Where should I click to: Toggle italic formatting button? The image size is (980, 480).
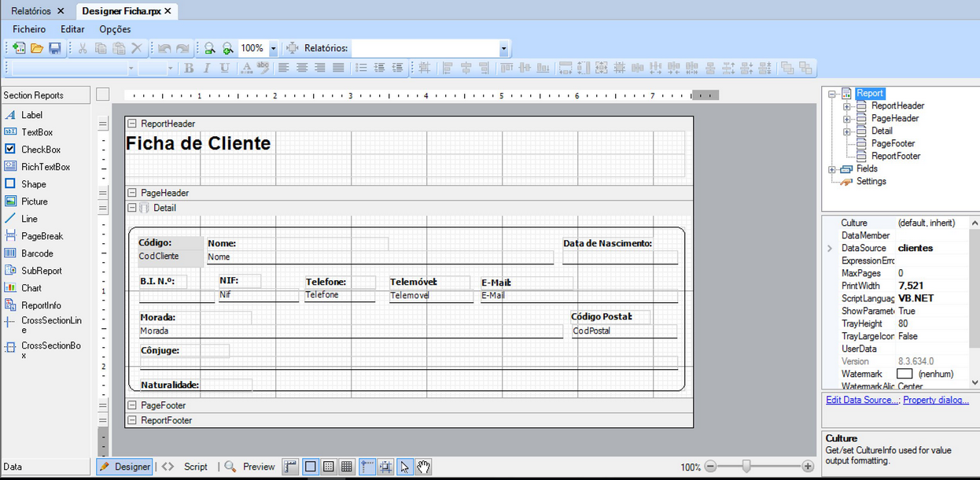[x=207, y=68]
